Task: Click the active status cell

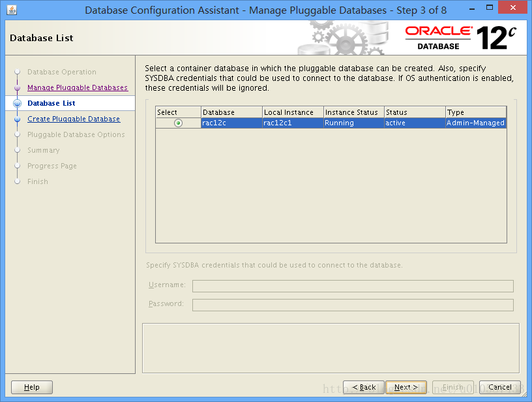Action: (x=415, y=123)
